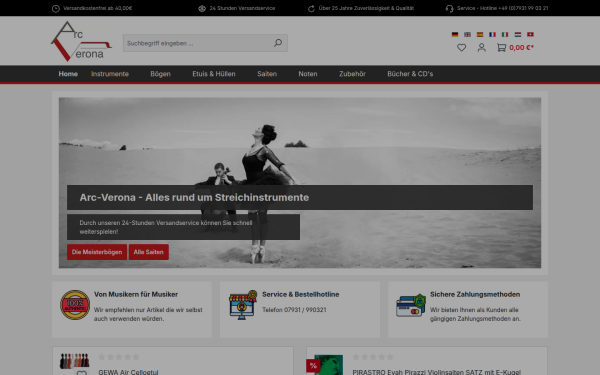Click the Service-Hotline phone number text
600x375 pixels.
pyautogui.click(x=502, y=8)
